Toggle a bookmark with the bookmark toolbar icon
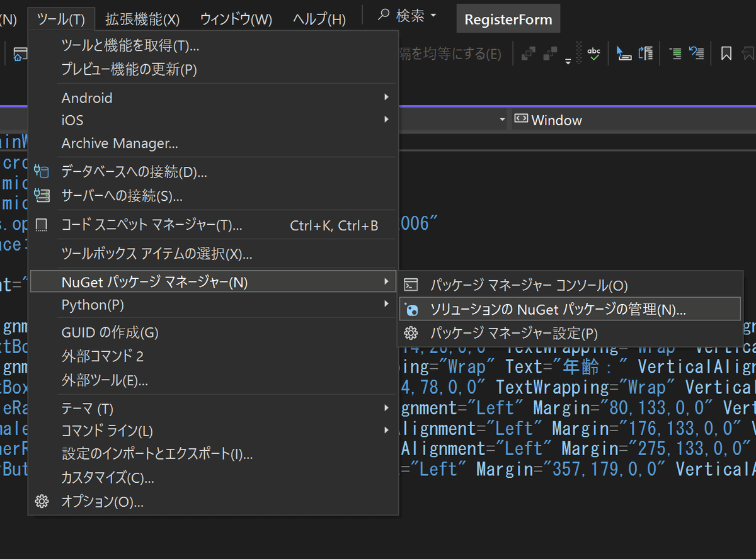This screenshot has height=559, width=756. (726, 53)
